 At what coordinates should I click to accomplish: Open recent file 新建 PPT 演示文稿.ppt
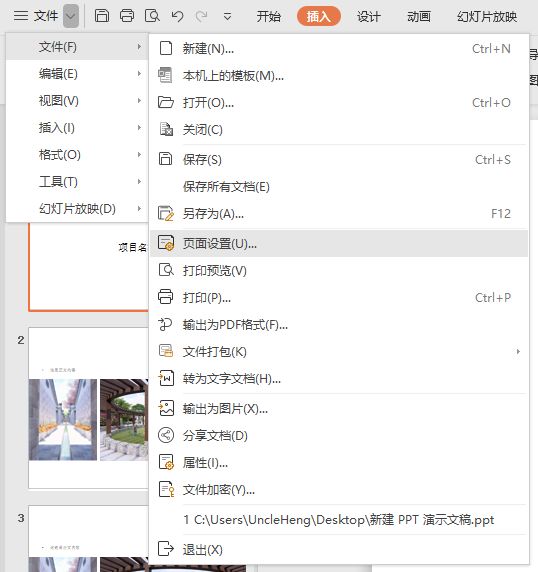[x=339, y=519]
